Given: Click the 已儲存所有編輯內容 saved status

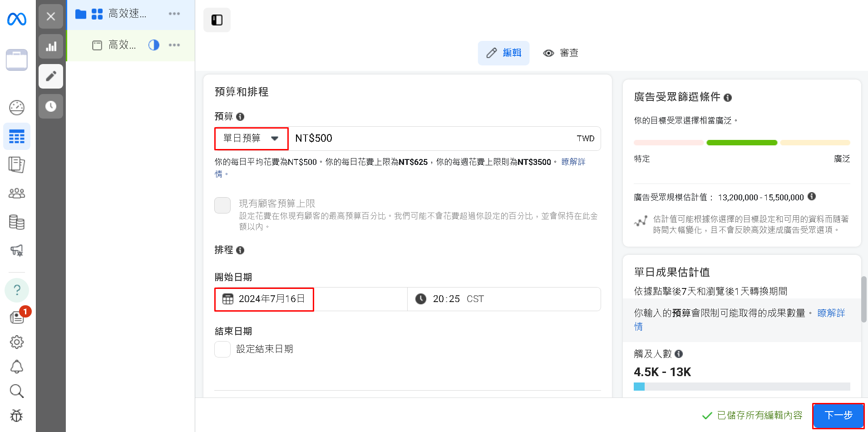Looking at the screenshot, I should click(x=752, y=415).
